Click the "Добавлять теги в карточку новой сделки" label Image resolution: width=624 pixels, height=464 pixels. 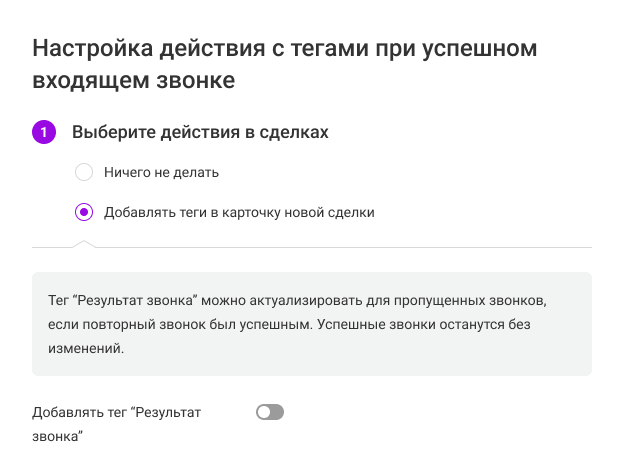tap(239, 212)
